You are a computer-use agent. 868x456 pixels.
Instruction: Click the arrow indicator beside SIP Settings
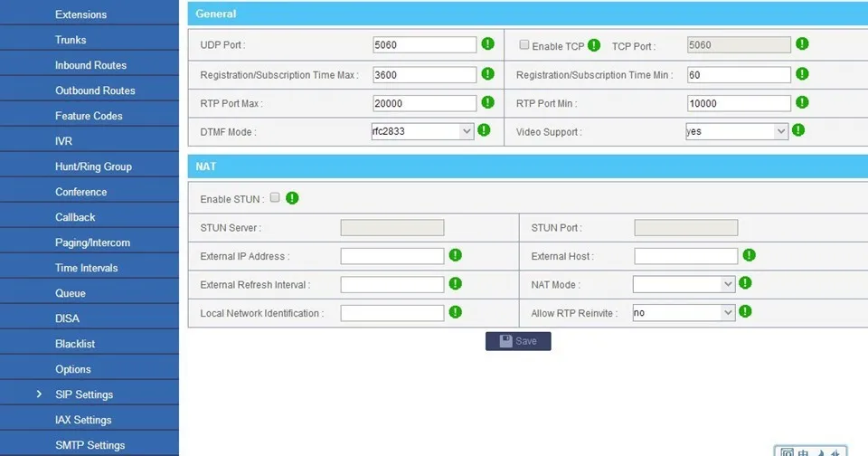[39, 394]
